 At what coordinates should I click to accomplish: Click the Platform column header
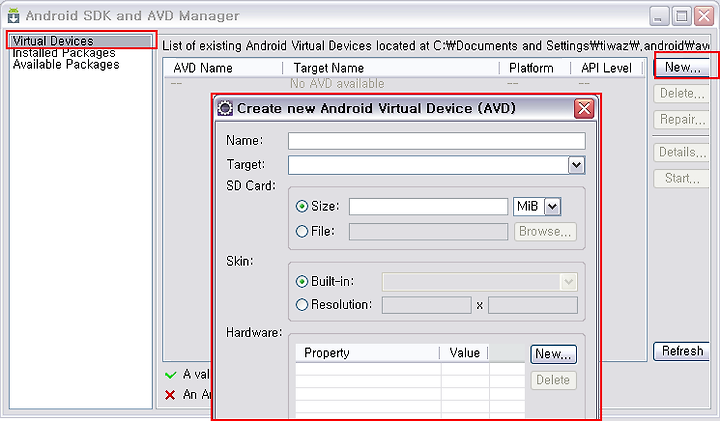pos(535,68)
